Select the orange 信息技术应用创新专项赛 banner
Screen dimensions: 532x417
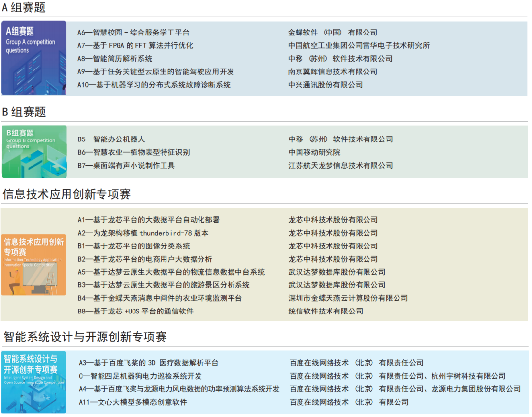click(x=33, y=265)
